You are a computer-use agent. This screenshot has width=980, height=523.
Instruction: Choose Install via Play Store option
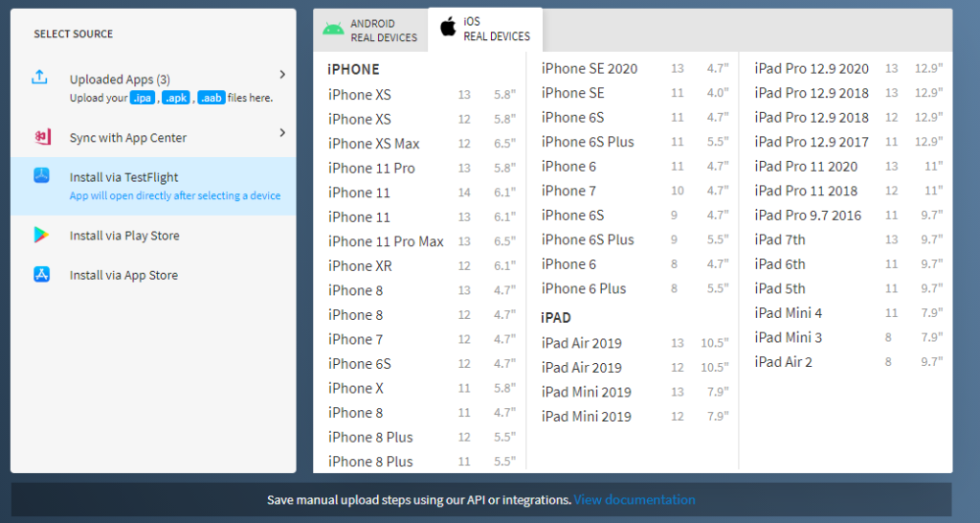124,236
